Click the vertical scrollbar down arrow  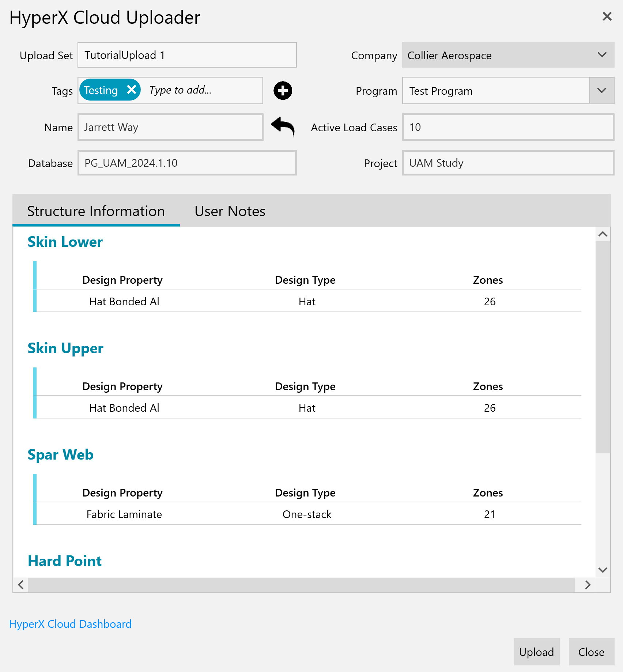603,570
